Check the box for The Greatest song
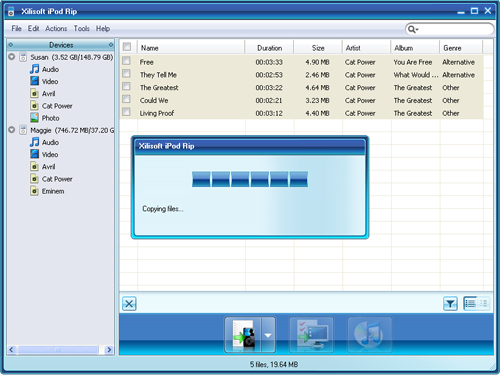500x375 pixels. point(126,86)
